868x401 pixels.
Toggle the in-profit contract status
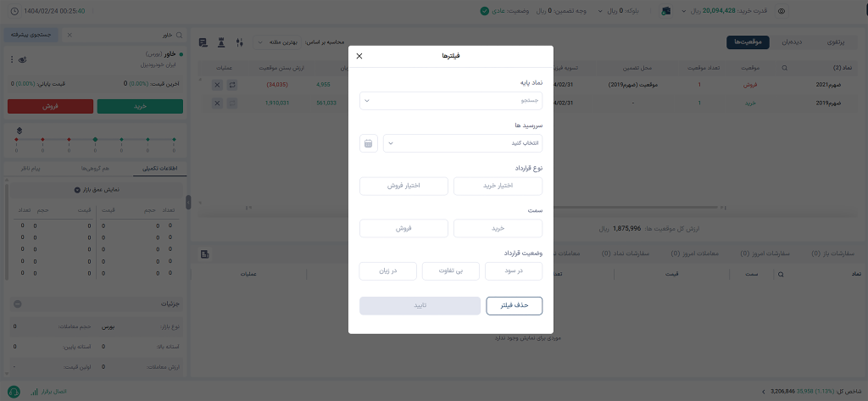pyautogui.click(x=514, y=271)
